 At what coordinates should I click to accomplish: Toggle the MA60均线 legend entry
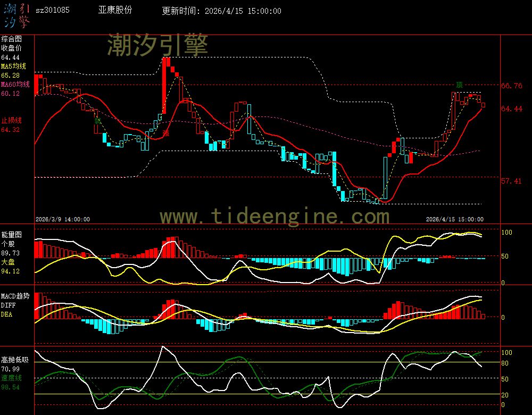coord(15,85)
